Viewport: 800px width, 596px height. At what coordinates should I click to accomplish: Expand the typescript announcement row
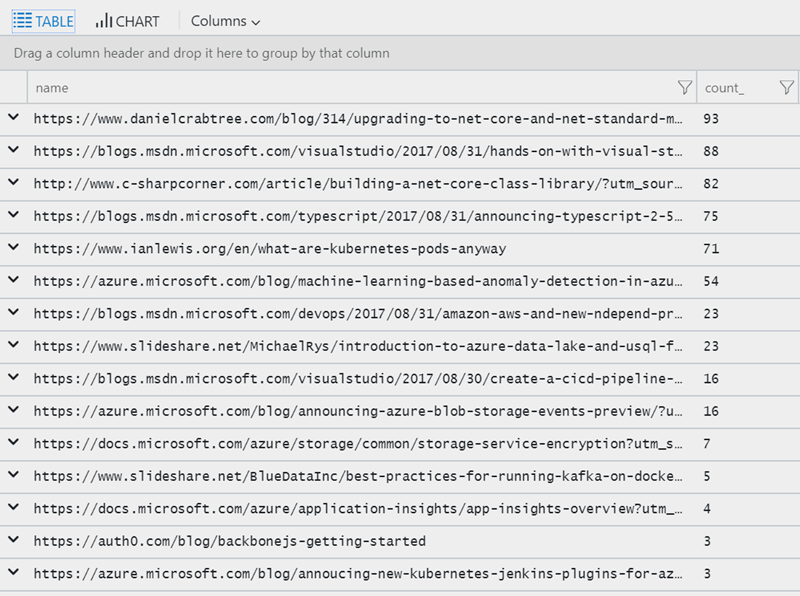point(13,216)
